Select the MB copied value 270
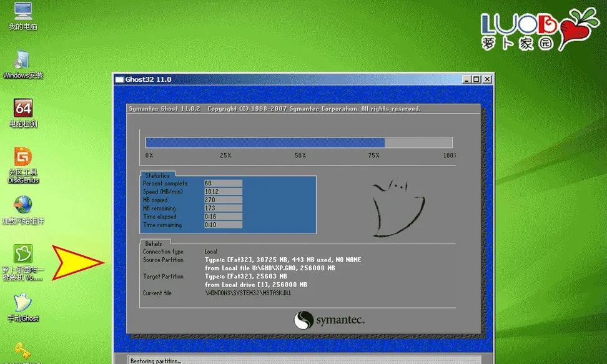607x364 pixels. click(223, 200)
